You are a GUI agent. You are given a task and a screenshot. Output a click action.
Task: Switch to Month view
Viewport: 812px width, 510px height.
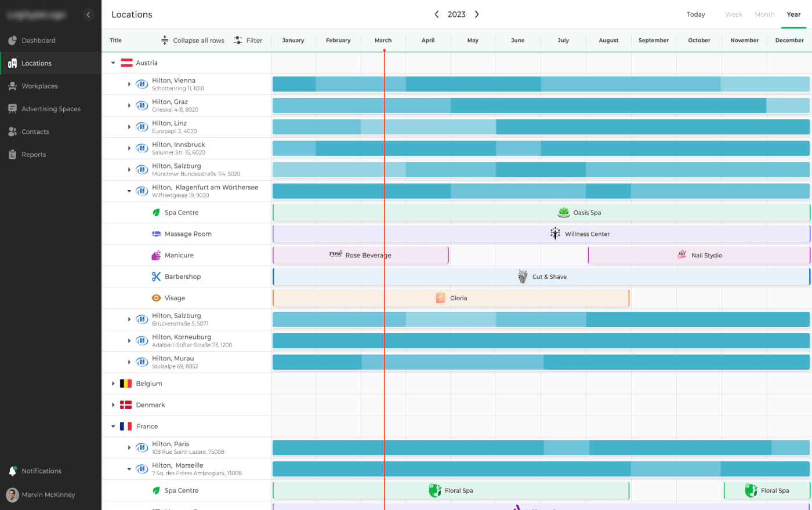point(764,14)
